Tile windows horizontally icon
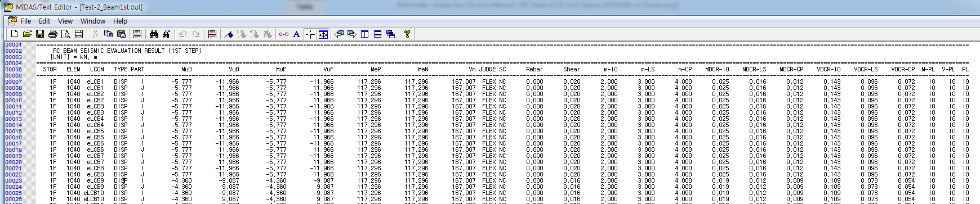This screenshot has width=980, height=204. click(378, 34)
